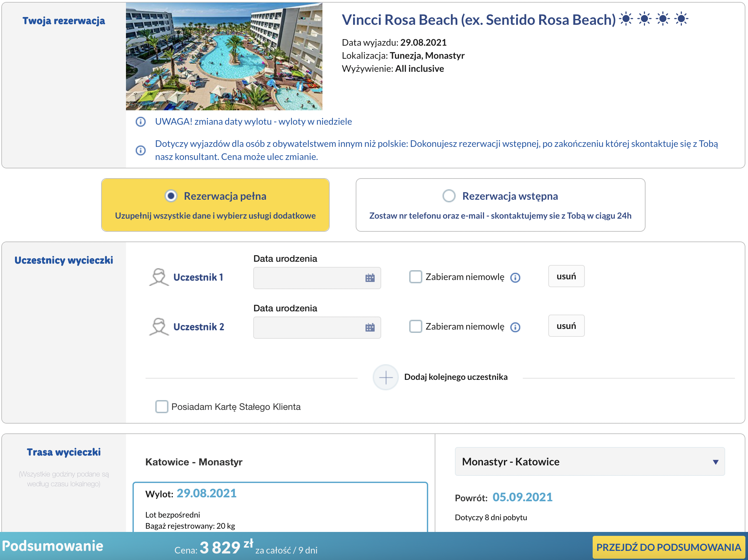Screen dimensions: 748x560
Task: Click the Lot bezpośredni text
Action: (172, 515)
